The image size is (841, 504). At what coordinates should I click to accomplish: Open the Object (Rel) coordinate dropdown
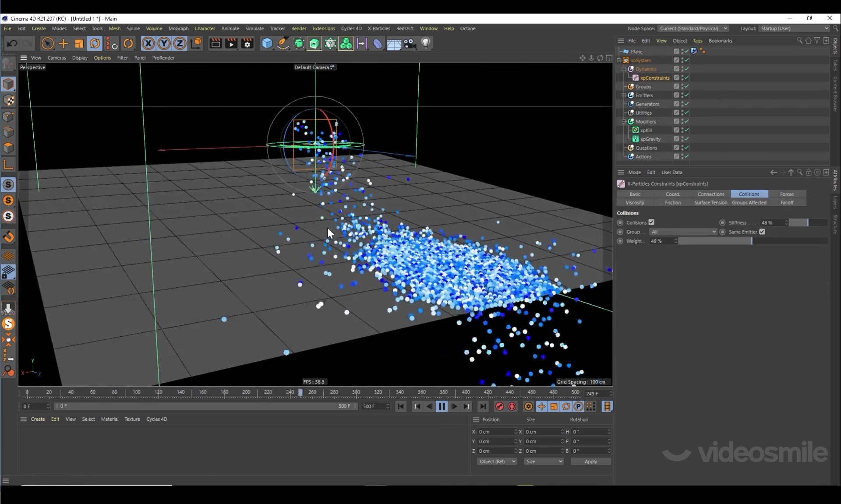(497, 462)
